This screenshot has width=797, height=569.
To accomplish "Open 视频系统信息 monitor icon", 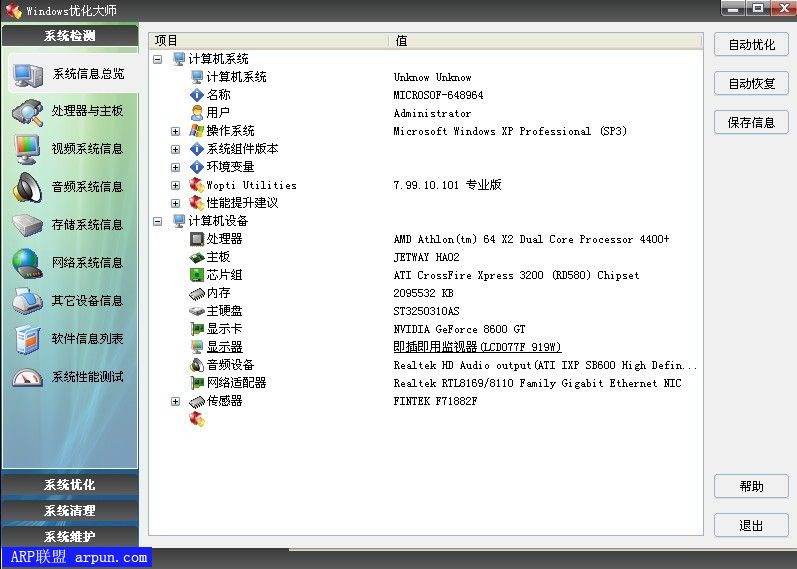I will tap(28, 149).
